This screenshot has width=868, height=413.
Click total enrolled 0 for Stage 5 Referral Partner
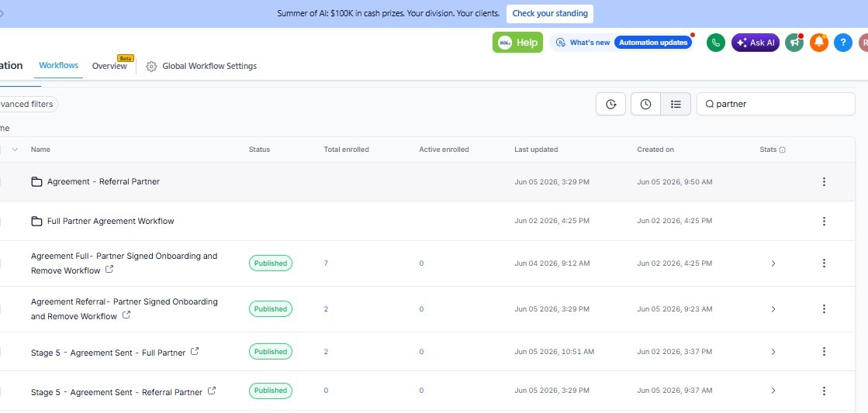coord(326,391)
